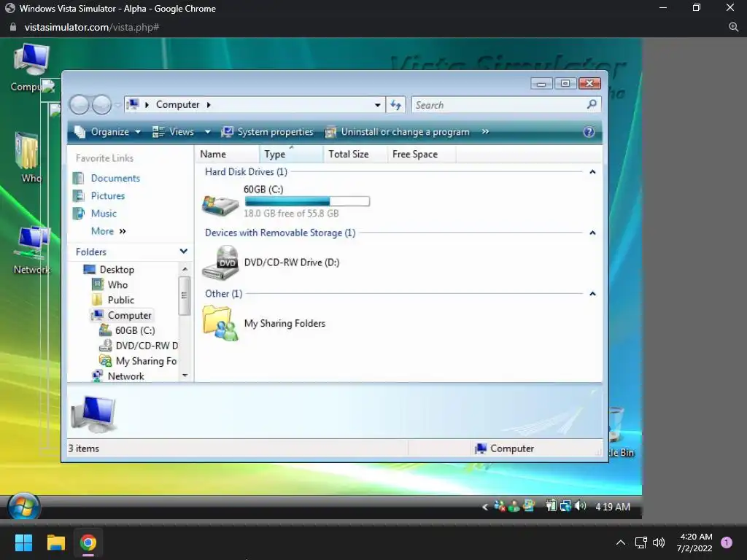Viewport: 747px width, 560px height.
Task: Select Public in the folder tree
Action: point(120,300)
